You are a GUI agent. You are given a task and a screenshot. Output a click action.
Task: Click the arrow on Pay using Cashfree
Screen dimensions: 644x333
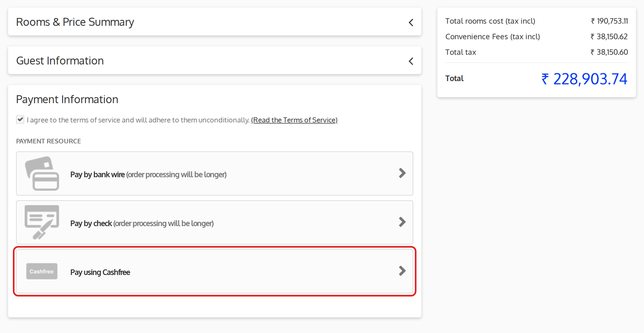click(x=402, y=271)
